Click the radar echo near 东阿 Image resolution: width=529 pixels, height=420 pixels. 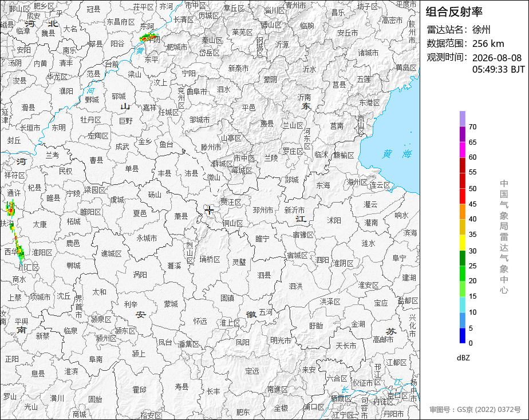[149, 37]
